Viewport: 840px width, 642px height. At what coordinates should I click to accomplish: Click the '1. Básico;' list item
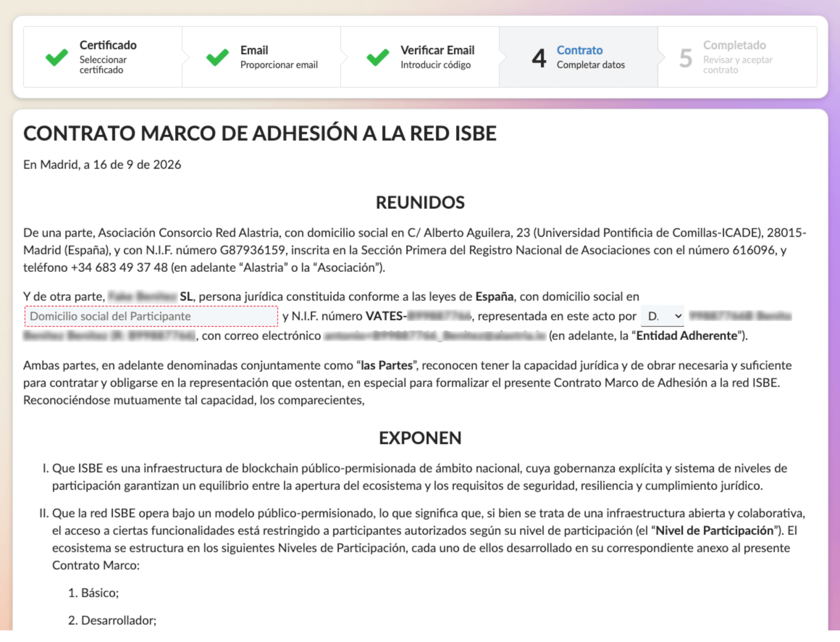[x=93, y=593]
